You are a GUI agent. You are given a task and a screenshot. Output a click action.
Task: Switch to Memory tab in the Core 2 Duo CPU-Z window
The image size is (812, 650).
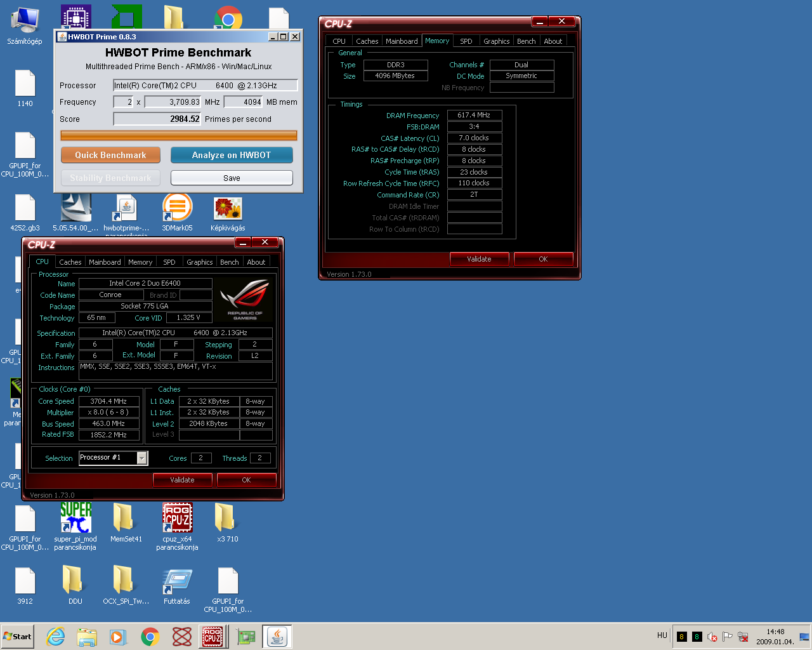140,262
